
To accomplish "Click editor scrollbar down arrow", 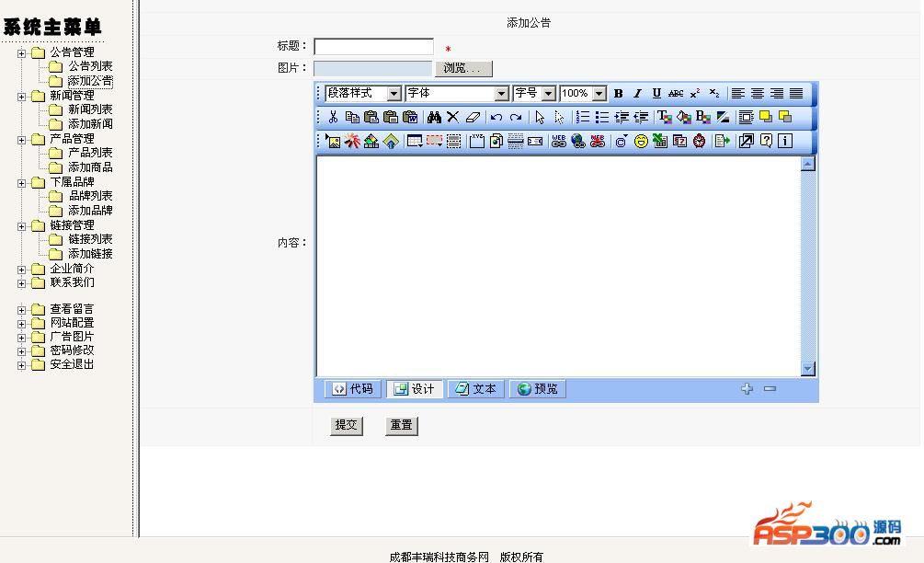I will coord(808,369).
